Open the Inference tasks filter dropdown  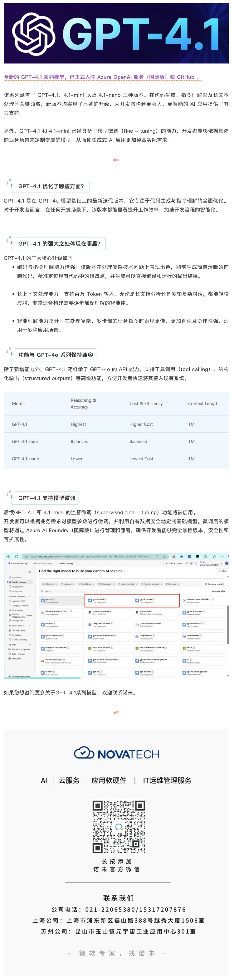(128, 584)
